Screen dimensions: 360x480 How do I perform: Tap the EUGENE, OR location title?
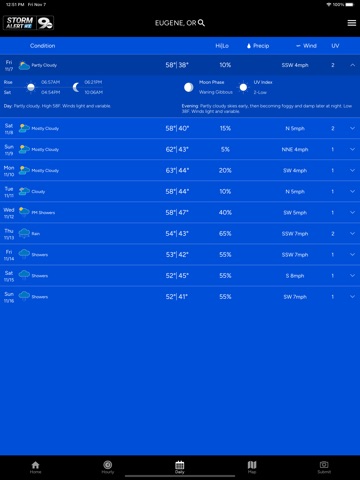(x=175, y=23)
